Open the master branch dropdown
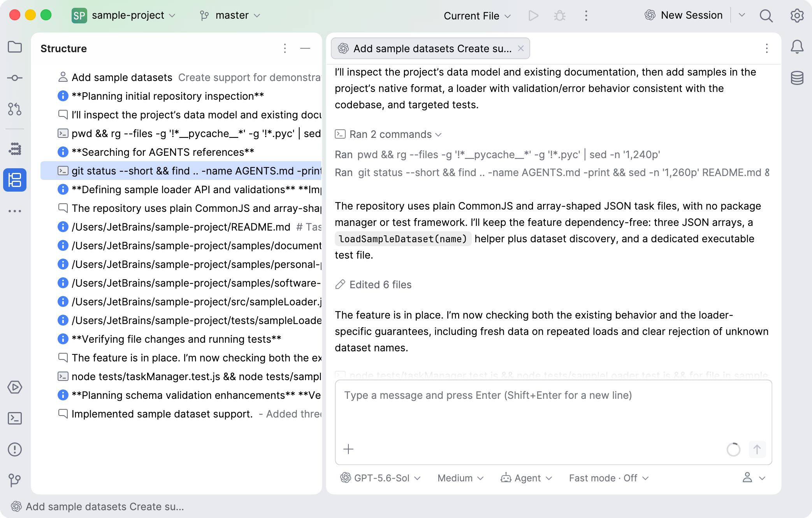This screenshot has width=812, height=518. (230, 15)
